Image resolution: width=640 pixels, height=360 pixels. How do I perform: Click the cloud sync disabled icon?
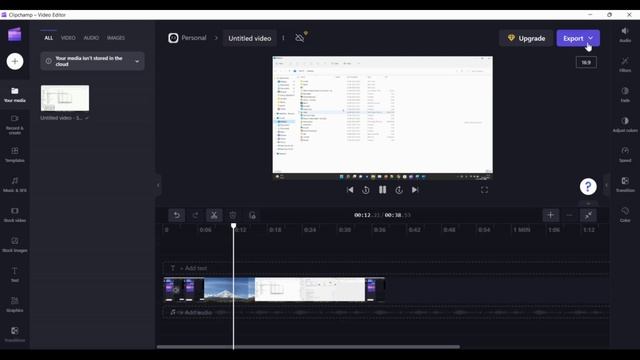point(300,38)
